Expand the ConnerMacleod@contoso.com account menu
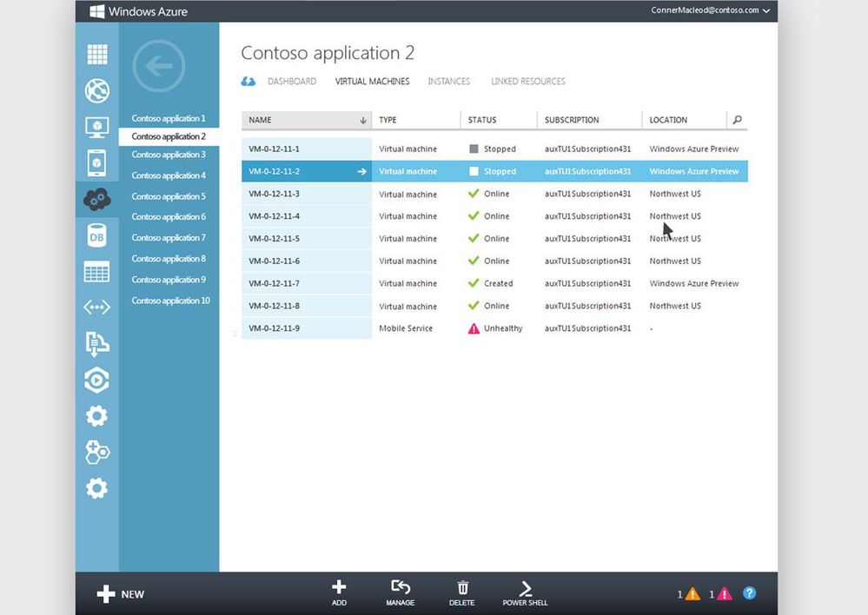 [710, 10]
